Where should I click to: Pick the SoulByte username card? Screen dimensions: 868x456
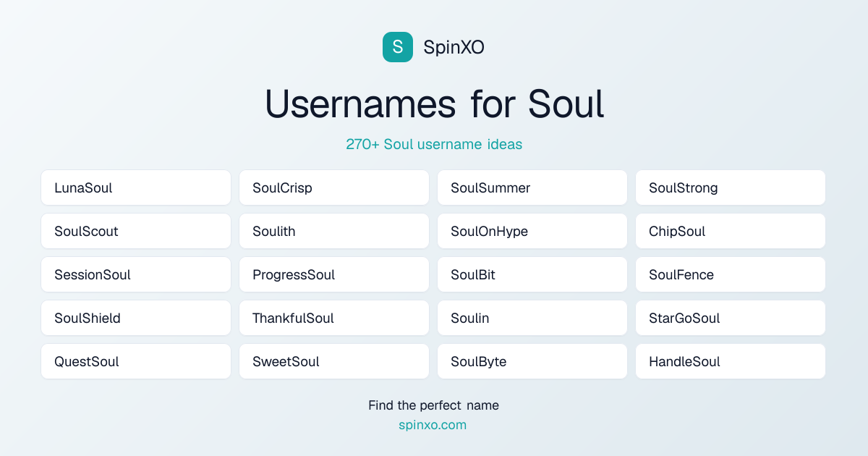pyautogui.click(x=532, y=361)
